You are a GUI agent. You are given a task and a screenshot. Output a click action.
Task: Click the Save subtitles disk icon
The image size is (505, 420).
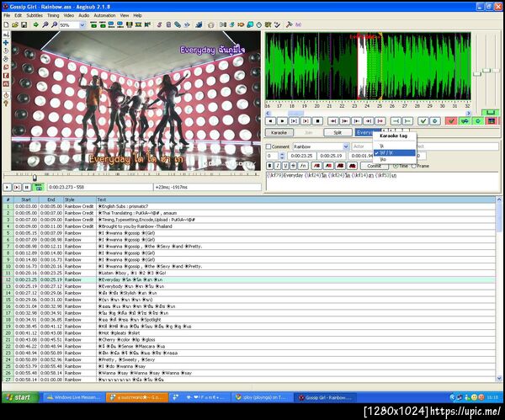tap(24, 24)
